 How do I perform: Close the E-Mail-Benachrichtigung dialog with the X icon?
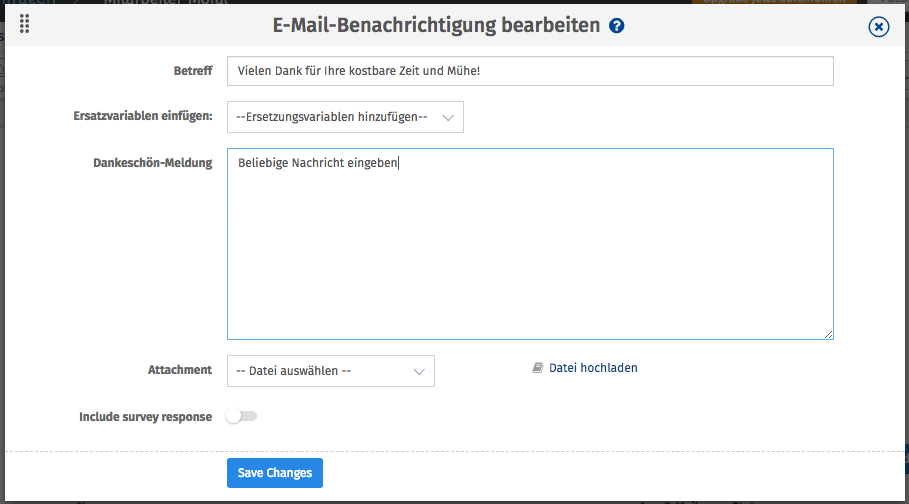tap(878, 27)
